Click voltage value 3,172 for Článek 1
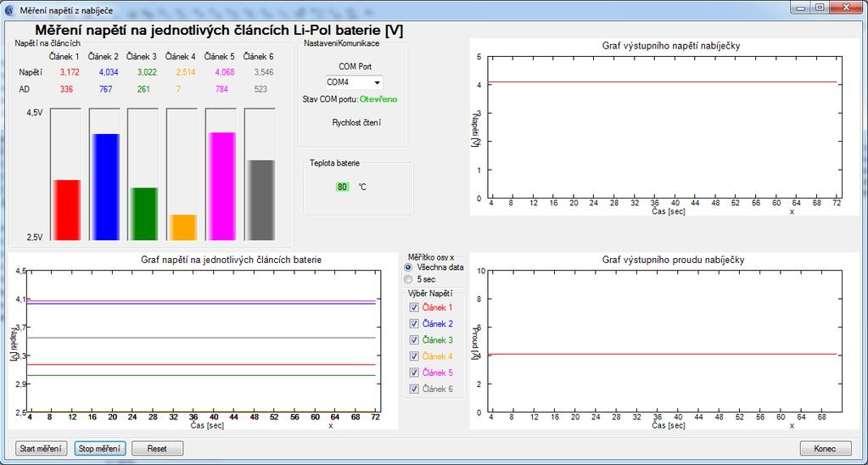The height and width of the screenshot is (465, 868). pos(70,72)
